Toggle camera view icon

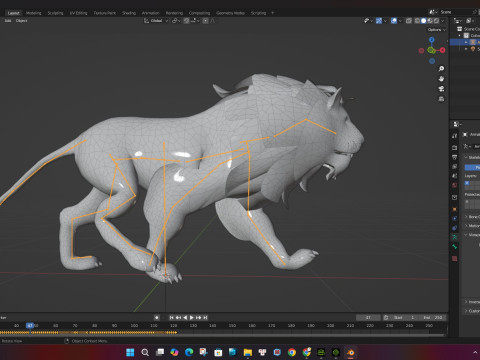pos(441,89)
